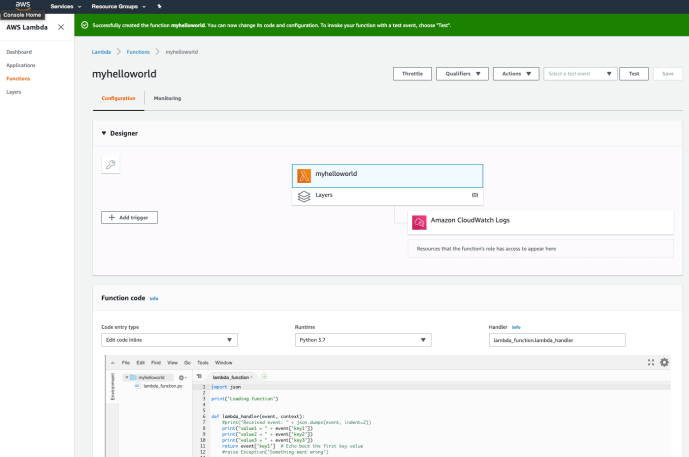Click the Layers stack icon
This screenshot has width=689, height=457.
click(303, 196)
